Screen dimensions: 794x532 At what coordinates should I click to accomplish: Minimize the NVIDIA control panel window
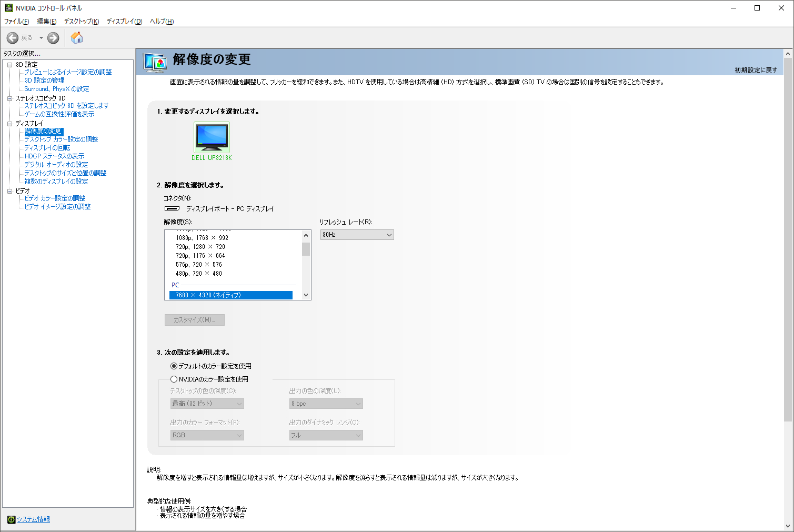(733, 8)
